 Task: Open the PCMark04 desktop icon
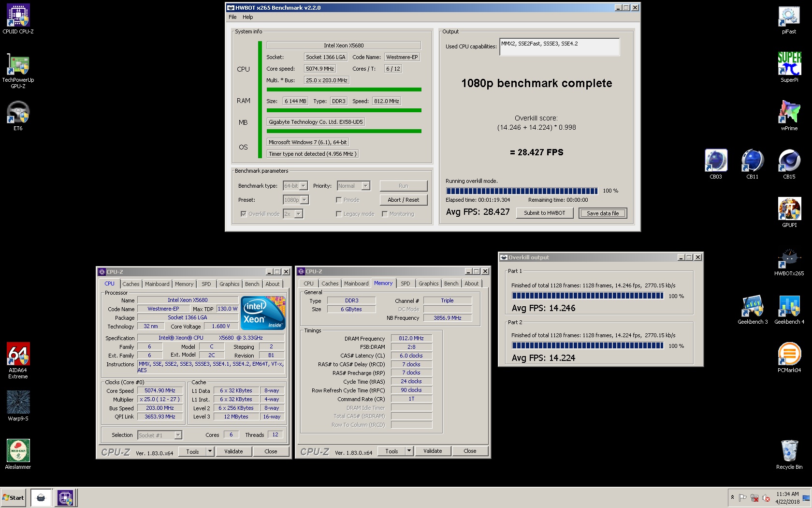789,358
